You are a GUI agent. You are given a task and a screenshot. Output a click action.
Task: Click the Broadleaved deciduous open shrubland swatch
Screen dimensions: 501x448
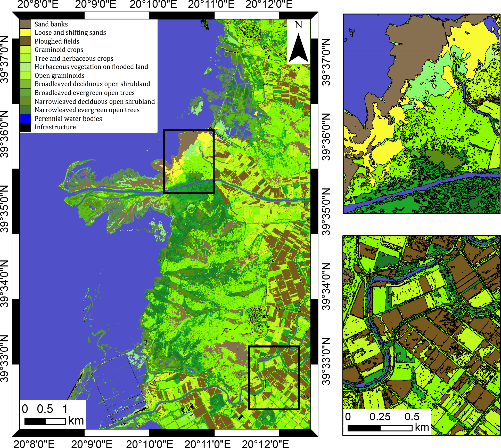click(26, 84)
